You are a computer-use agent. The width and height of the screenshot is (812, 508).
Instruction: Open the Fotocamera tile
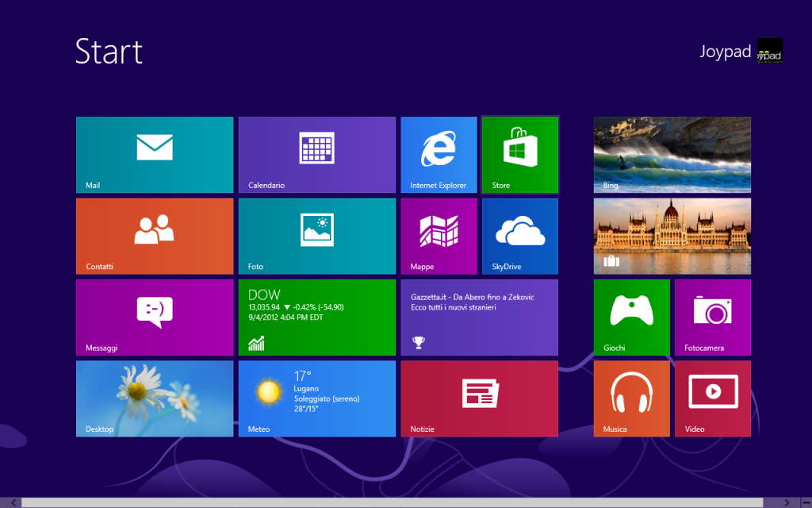click(x=713, y=317)
